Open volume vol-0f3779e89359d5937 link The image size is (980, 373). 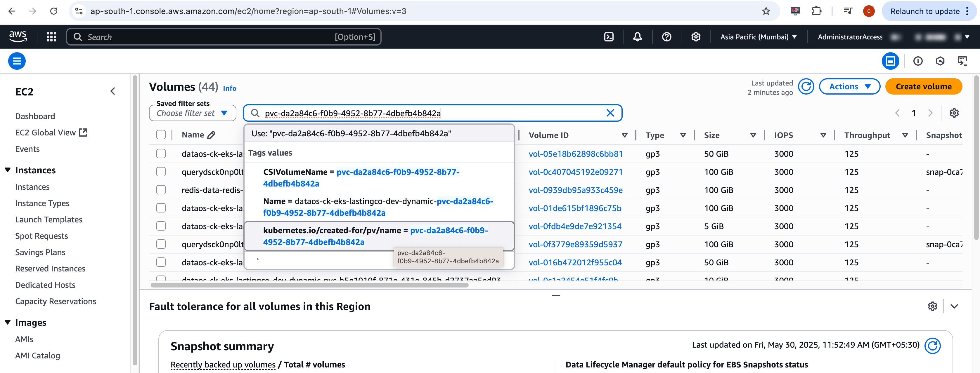pos(575,244)
